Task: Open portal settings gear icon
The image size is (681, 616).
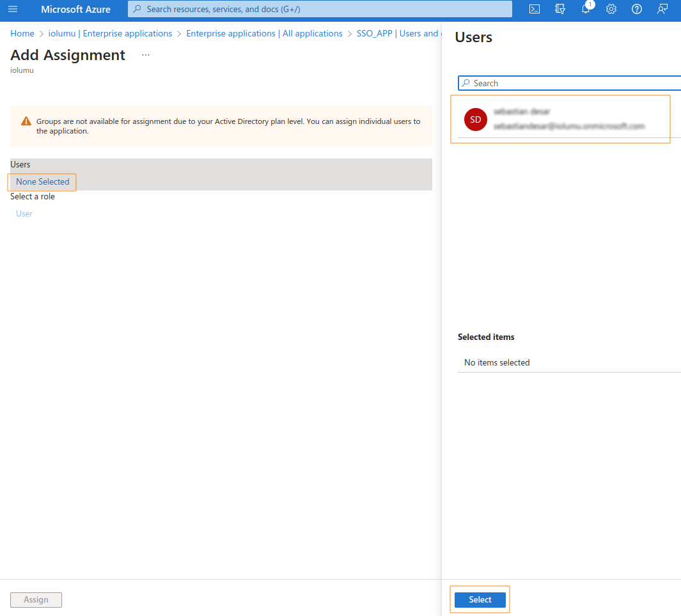Action: point(611,9)
